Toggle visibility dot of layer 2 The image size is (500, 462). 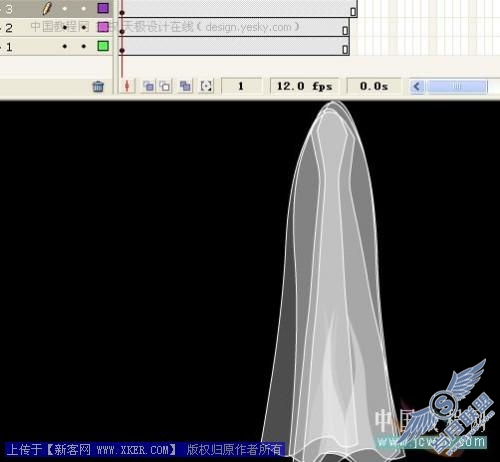click(x=65, y=27)
